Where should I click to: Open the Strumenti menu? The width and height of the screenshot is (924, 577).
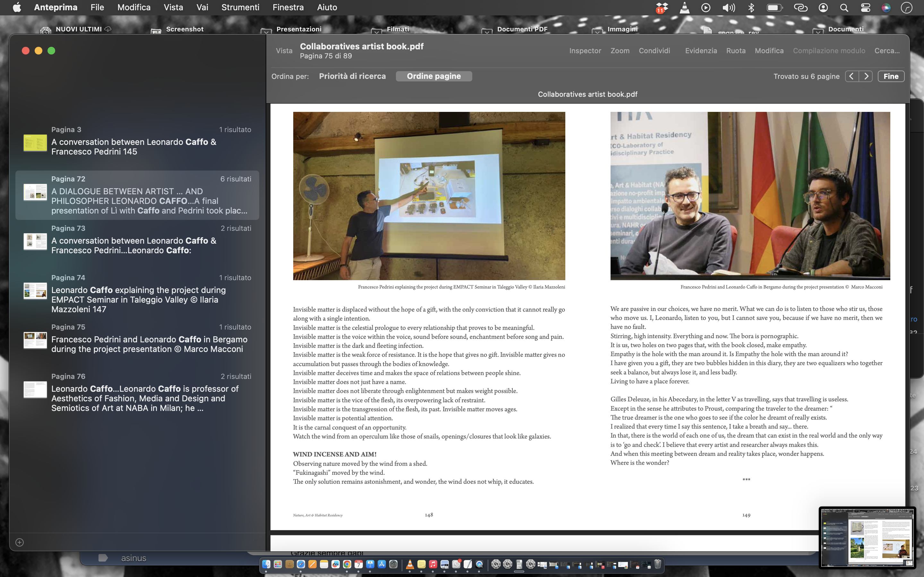(240, 8)
